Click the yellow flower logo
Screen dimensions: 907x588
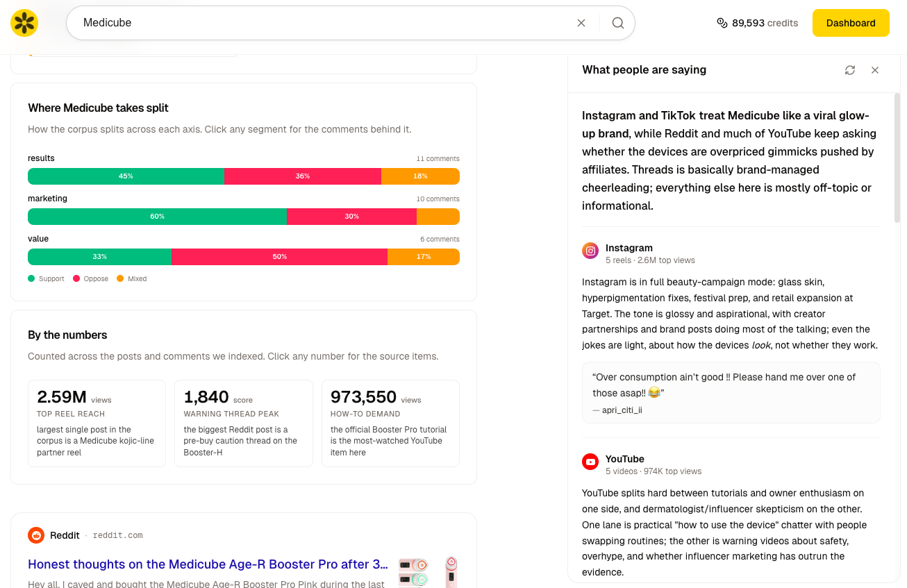coord(24,23)
